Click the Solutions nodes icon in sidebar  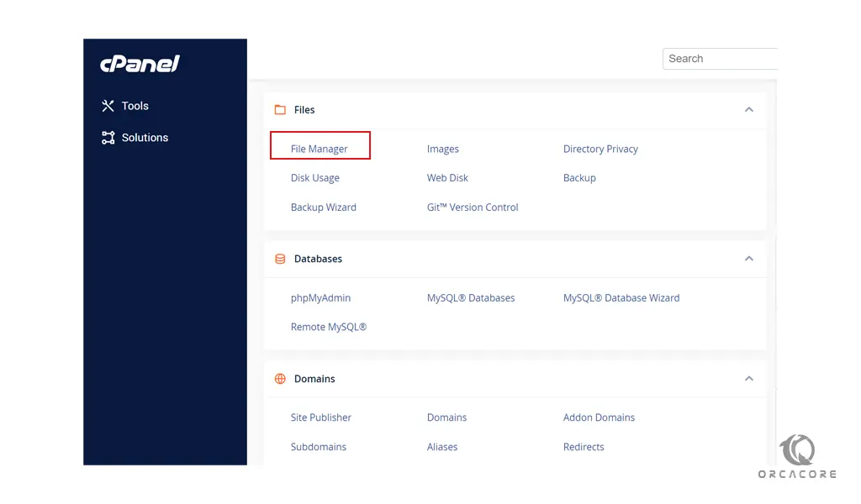(108, 138)
